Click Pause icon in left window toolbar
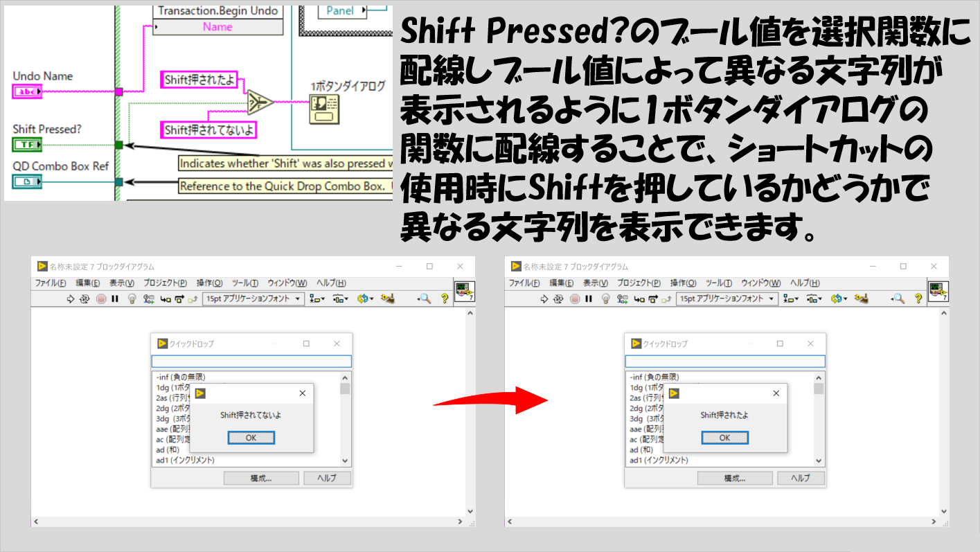Screen dimensions: 980x552 pyautogui.click(x=115, y=299)
